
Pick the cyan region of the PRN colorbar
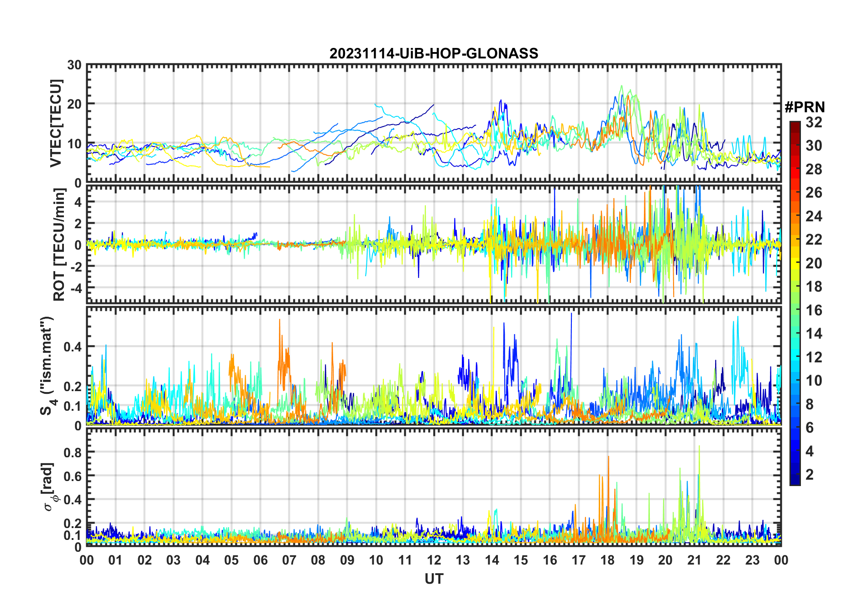pos(795,361)
